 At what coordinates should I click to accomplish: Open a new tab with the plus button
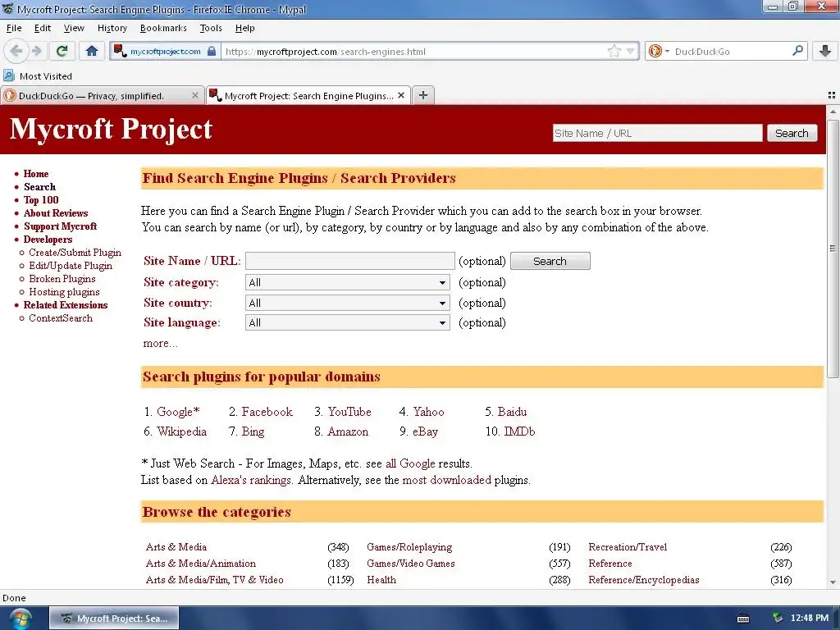click(x=423, y=95)
